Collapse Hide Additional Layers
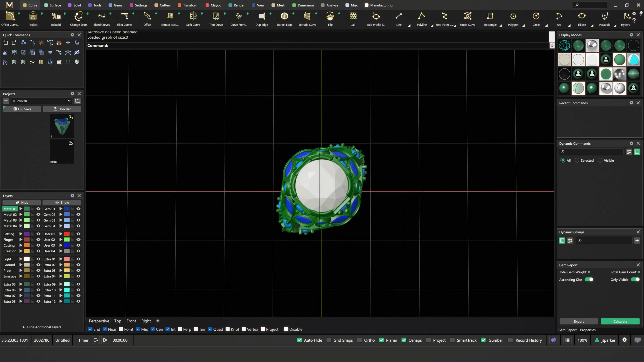This screenshot has width=644, height=362. (42, 327)
